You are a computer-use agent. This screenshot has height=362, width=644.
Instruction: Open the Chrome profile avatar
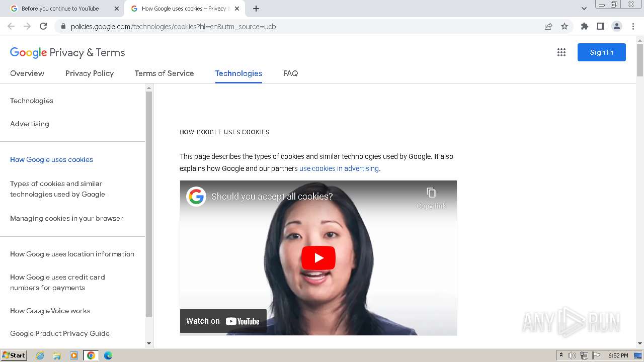click(616, 26)
